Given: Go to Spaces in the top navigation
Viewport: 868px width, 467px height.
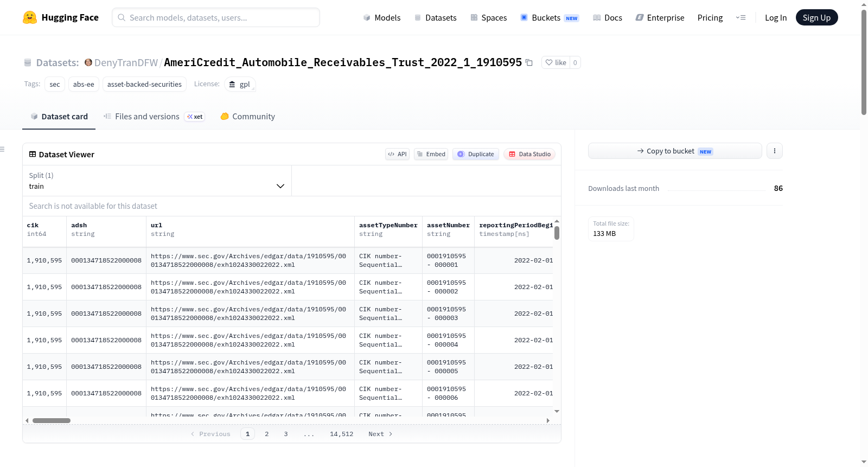Looking at the screenshot, I should coord(489,17).
